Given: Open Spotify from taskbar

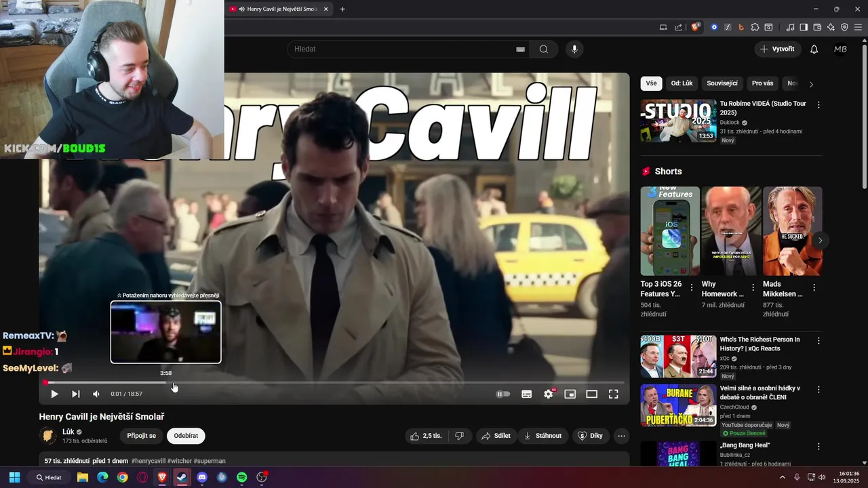Looking at the screenshot, I should [242, 477].
